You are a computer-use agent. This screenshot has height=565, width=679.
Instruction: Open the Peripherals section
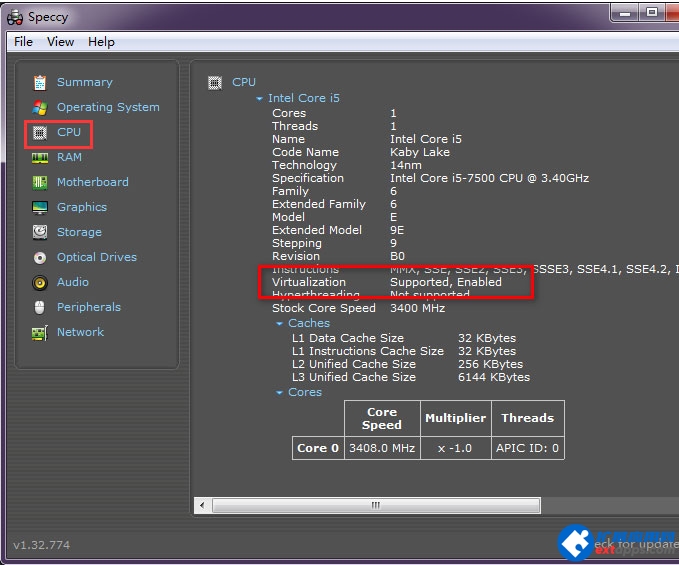89,307
